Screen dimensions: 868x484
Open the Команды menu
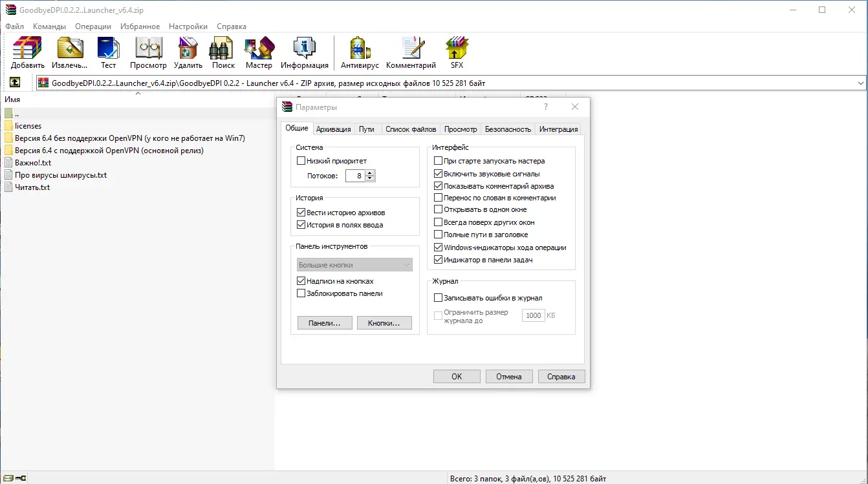click(x=50, y=26)
